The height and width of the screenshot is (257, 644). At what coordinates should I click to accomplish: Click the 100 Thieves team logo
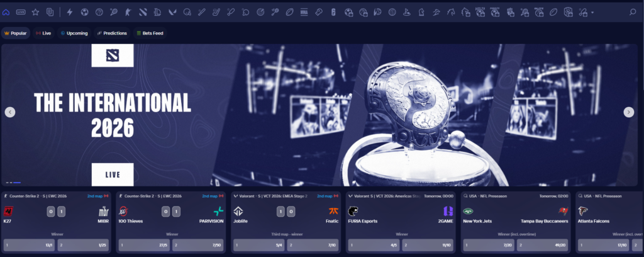[x=124, y=212]
